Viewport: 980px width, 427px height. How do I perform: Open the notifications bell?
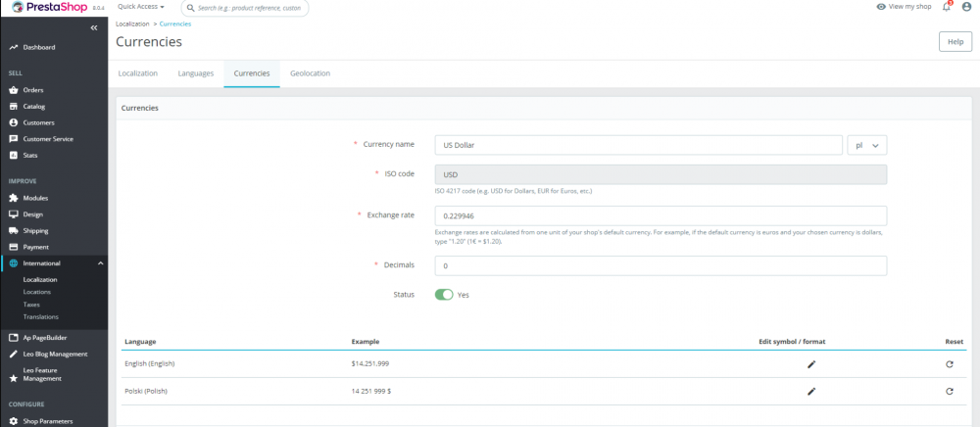[947, 7]
